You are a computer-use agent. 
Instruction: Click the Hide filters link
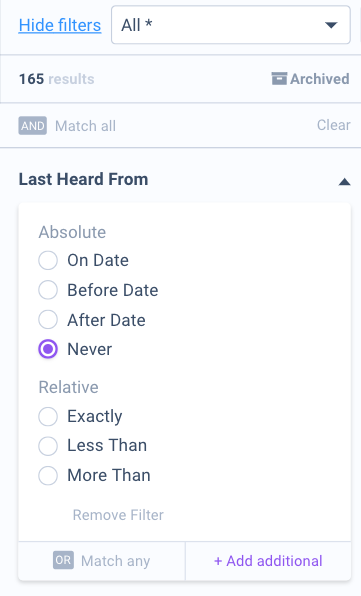point(60,25)
